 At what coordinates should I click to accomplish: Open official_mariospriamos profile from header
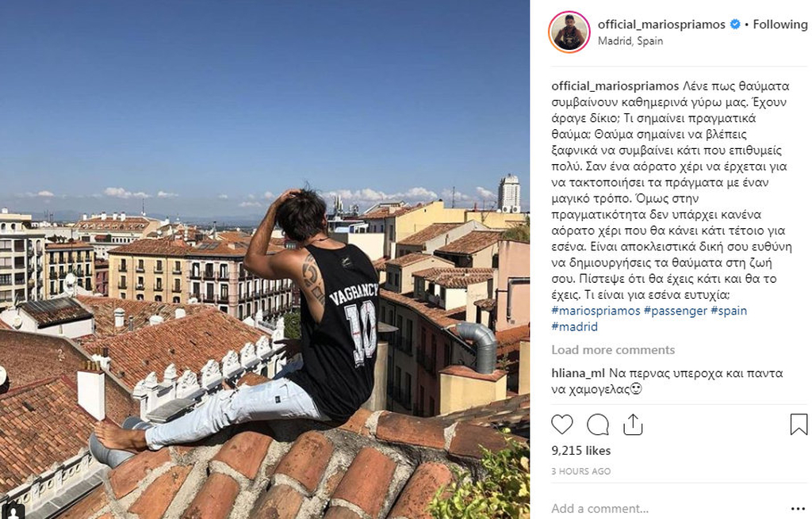coord(661,25)
